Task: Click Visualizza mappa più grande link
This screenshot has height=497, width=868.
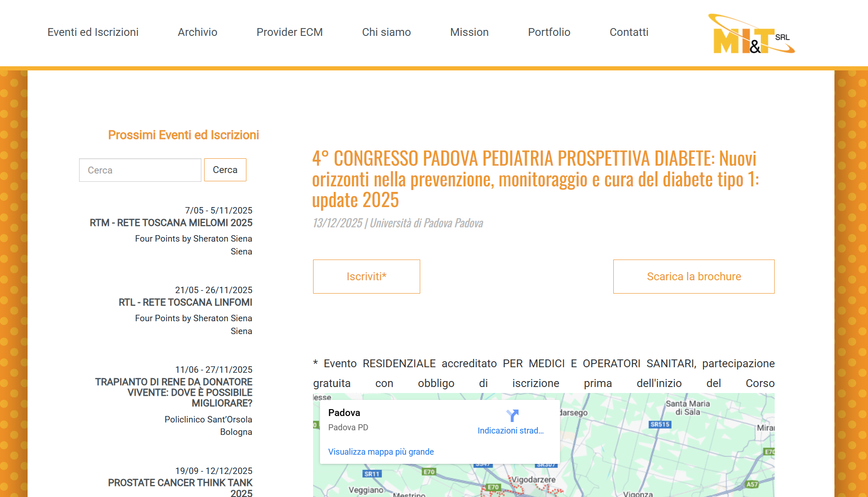Action: point(381,452)
